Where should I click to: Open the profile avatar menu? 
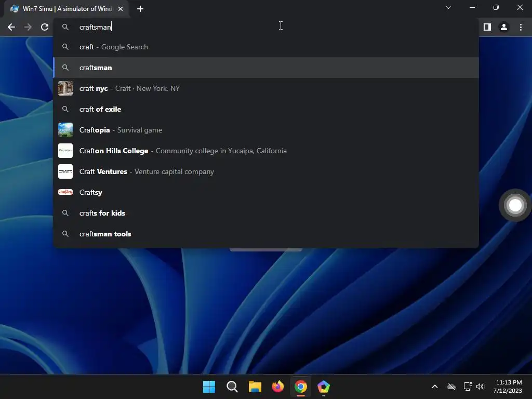(x=504, y=27)
